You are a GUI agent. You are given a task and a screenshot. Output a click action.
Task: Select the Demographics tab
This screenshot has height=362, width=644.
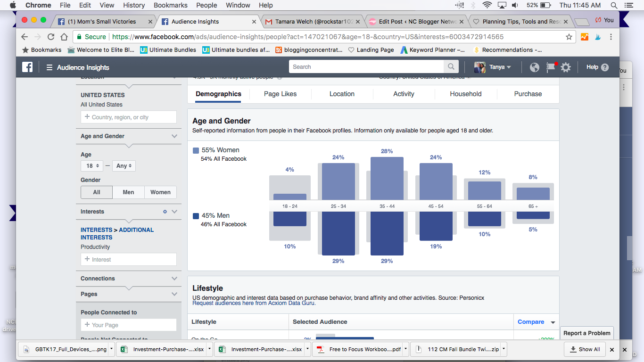pos(218,94)
